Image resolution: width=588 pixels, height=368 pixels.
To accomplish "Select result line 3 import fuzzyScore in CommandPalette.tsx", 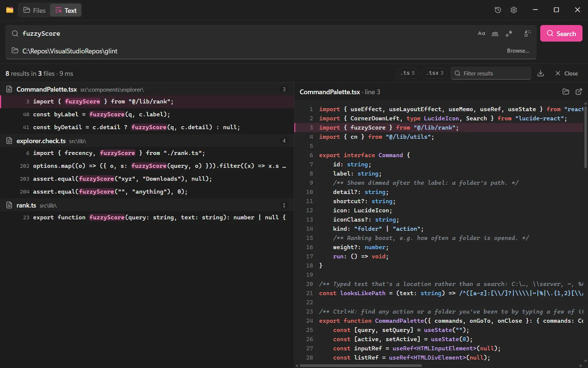I will coord(147,102).
